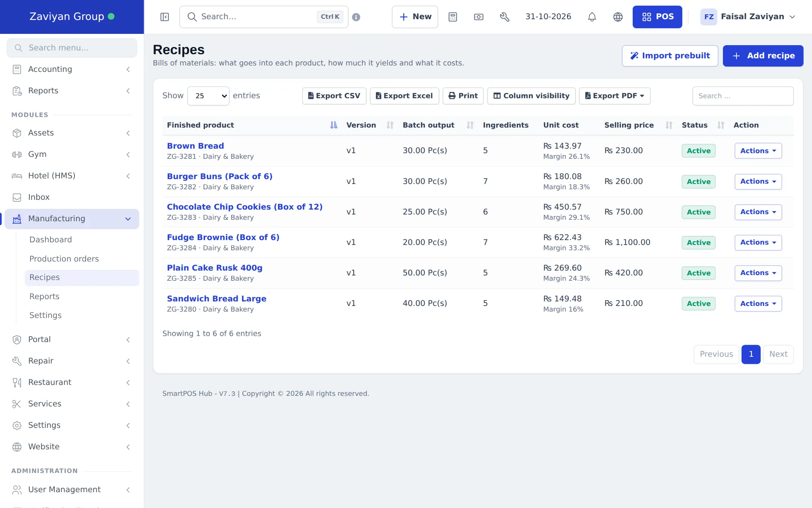Expand the Accounting menu chevron
Screen dimensions: 812x508
[128, 69]
